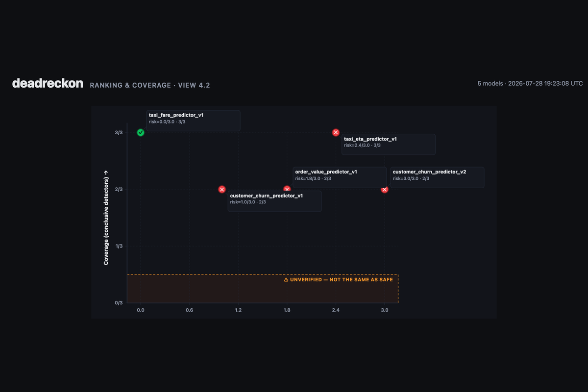Click the red X marker at risk 3.0
Screen dimensions: 588x392
click(385, 189)
